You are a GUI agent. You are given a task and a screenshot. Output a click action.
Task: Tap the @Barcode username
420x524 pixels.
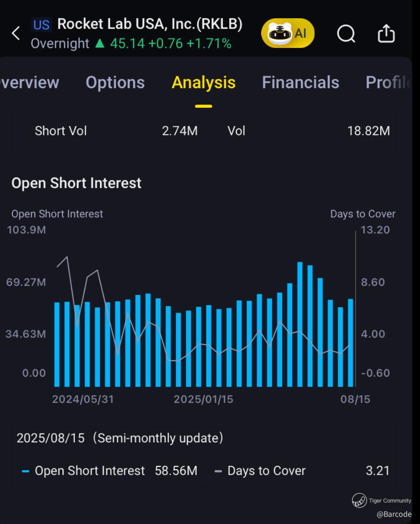coord(394,514)
